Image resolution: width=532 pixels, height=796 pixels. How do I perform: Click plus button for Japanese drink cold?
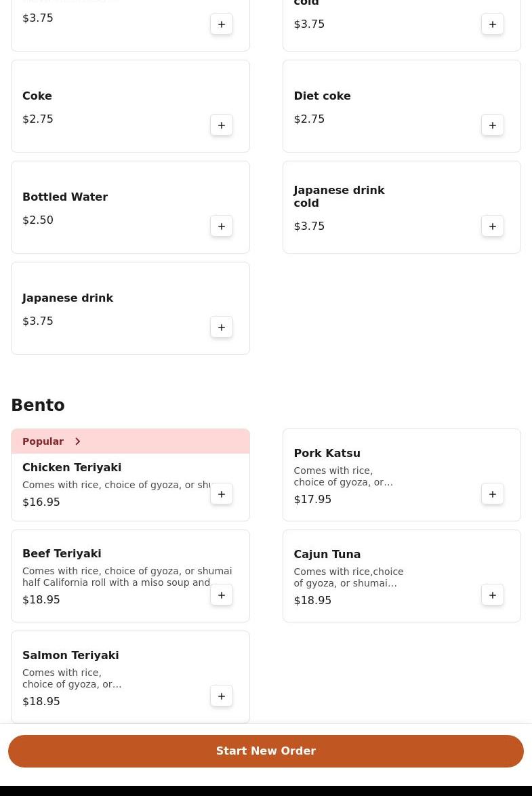[x=493, y=226]
